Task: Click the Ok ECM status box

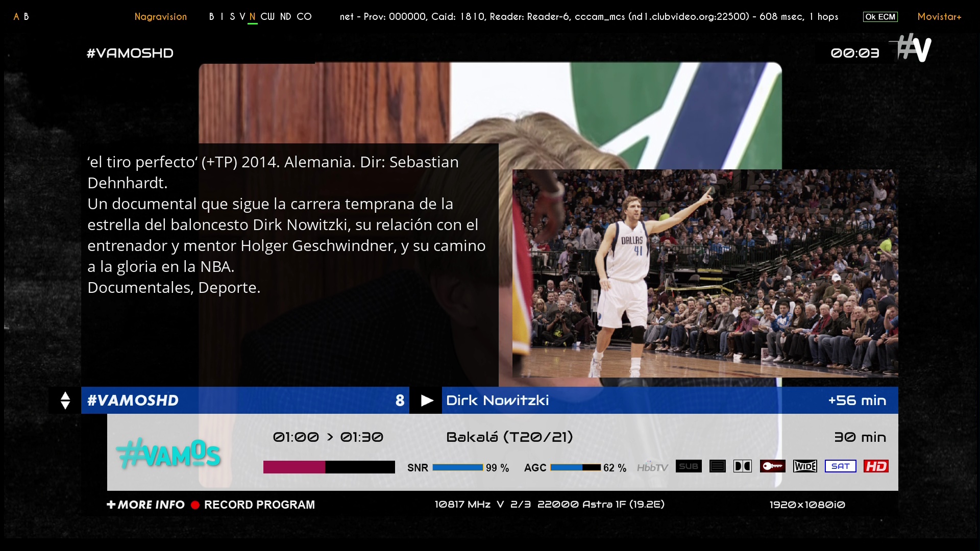Action: coord(880,17)
